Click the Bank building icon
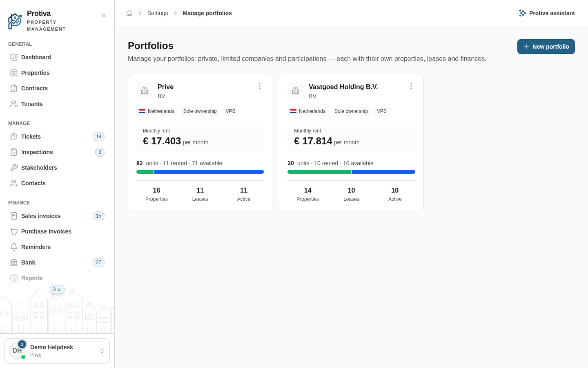588x368 pixels. (x=14, y=263)
